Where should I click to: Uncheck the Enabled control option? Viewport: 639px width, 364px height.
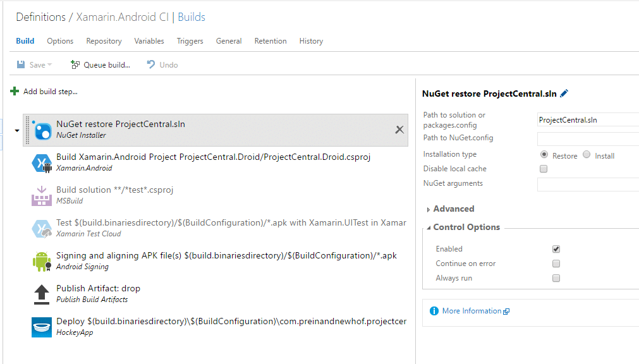pyautogui.click(x=556, y=249)
